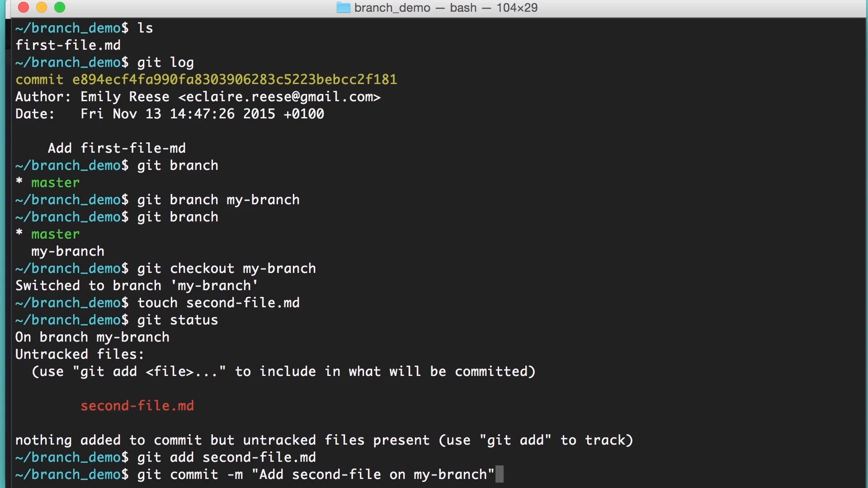The width and height of the screenshot is (868, 488).
Task: Click the commit hash e894ecf4fa990fa8303906283c5223bebcc2f181
Action: [235, 80]
